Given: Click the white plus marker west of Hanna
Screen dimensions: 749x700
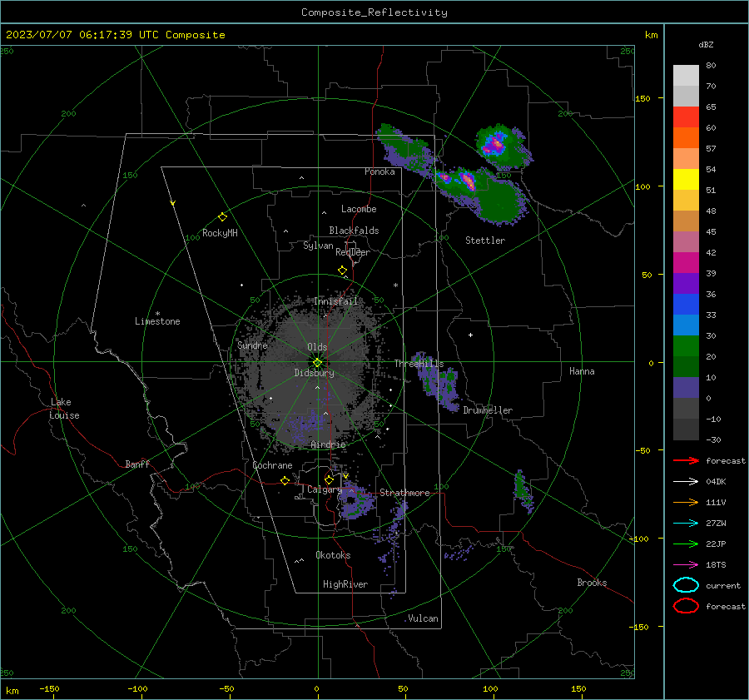Looking at the screenshot, I should (470, 335).
